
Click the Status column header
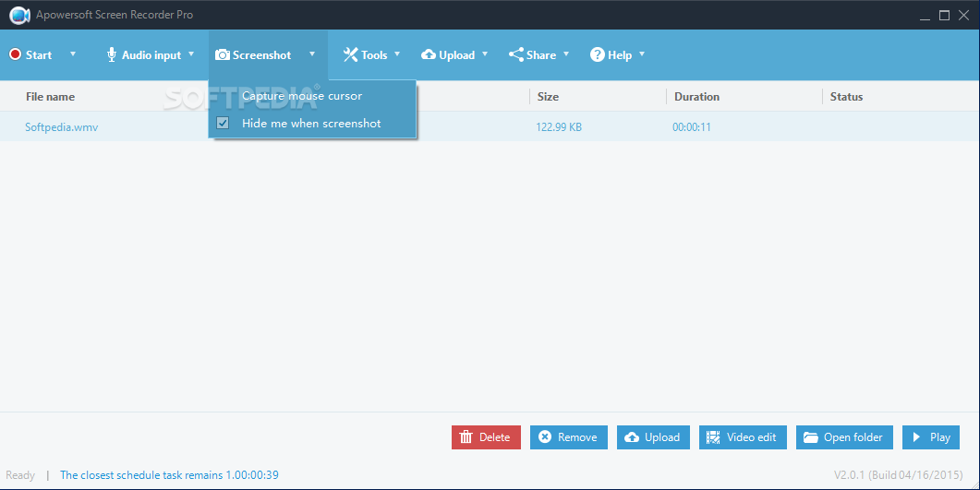click(846, 97)
